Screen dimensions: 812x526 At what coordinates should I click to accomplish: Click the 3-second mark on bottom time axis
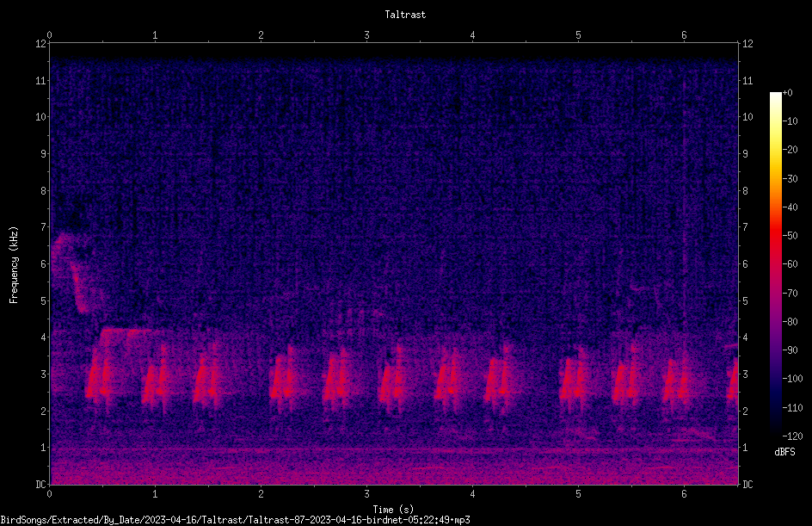point(366,494)
